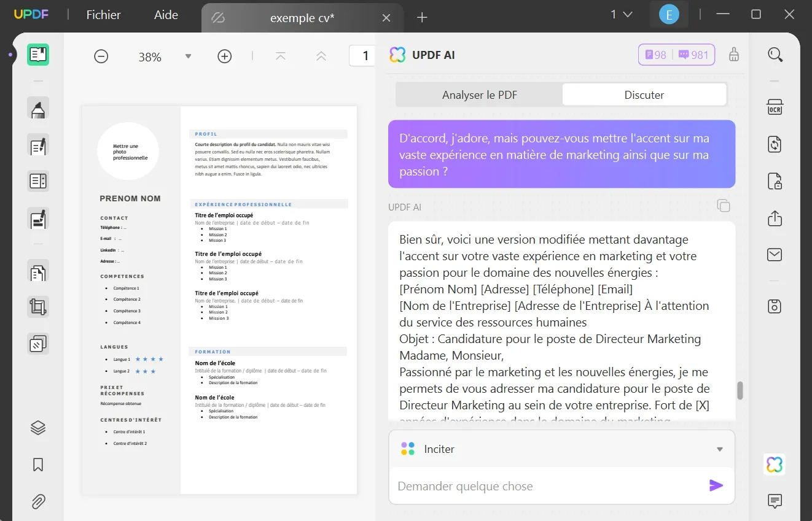The image size is (812, 521).
Task: Show the Layers panel
Action: coord(38,428)
